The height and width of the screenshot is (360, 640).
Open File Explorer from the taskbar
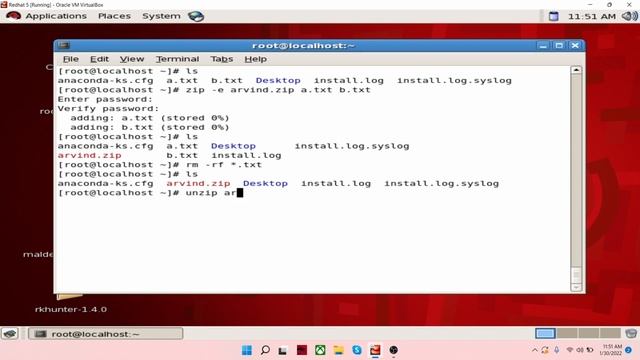(338, 350)
